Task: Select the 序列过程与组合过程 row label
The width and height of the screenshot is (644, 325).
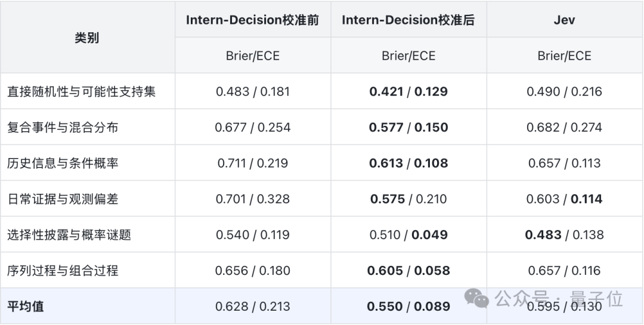Action: (x=63, y=270)
